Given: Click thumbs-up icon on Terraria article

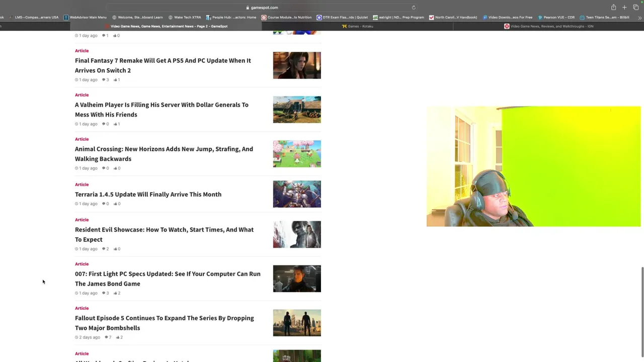Looking at the screenshot, I should click(116, 204).
